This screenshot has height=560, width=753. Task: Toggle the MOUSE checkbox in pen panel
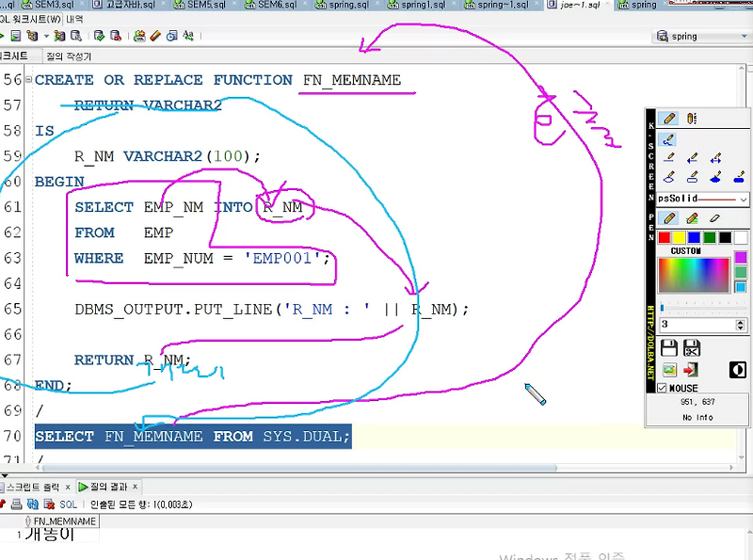tap(663, 385)
